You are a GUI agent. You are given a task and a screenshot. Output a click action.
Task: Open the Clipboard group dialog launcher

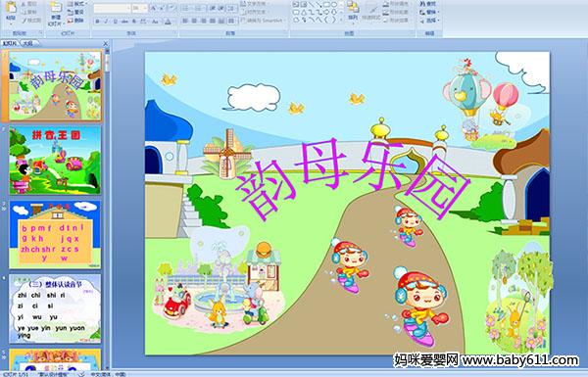[40, 33]
